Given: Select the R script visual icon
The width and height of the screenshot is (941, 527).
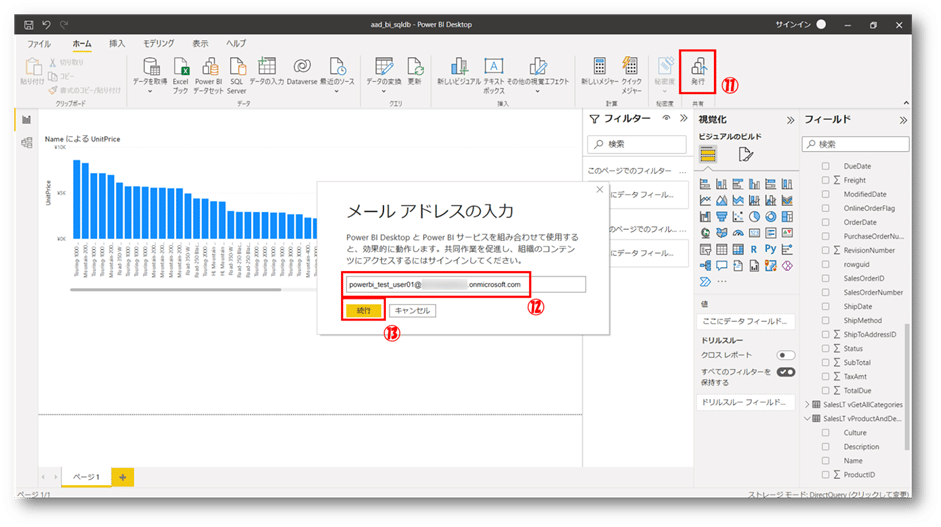Looking at the screenshot, I should pyautogui.click(x=754, y=249).
